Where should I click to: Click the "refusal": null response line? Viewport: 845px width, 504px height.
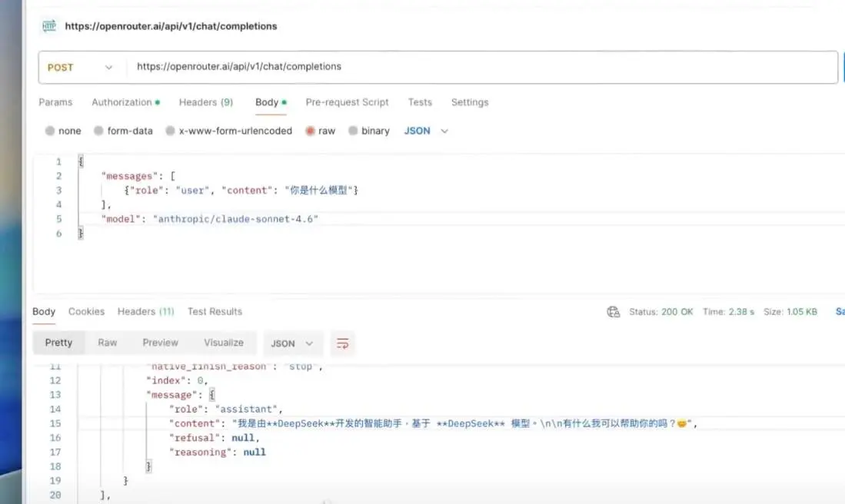(215, 438)
